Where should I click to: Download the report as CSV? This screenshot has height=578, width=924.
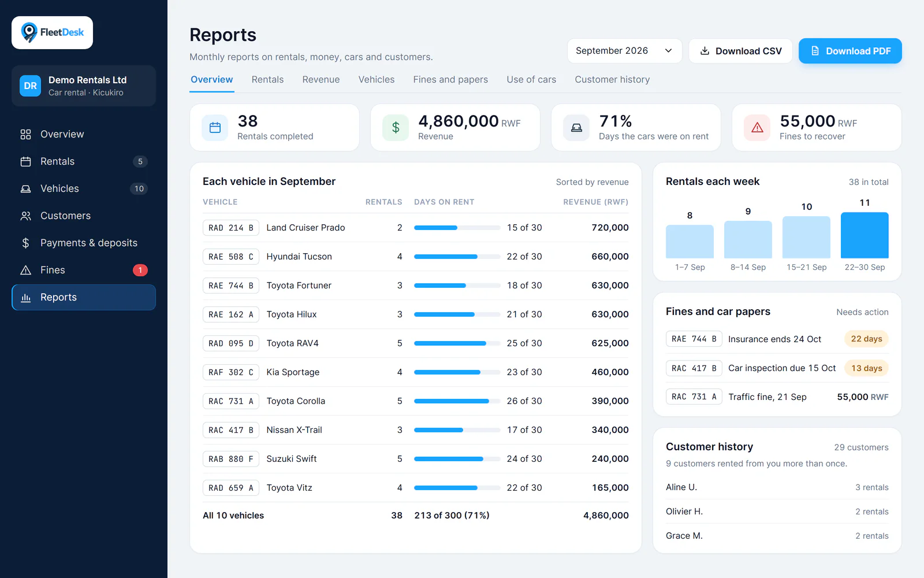click(740, 51)
